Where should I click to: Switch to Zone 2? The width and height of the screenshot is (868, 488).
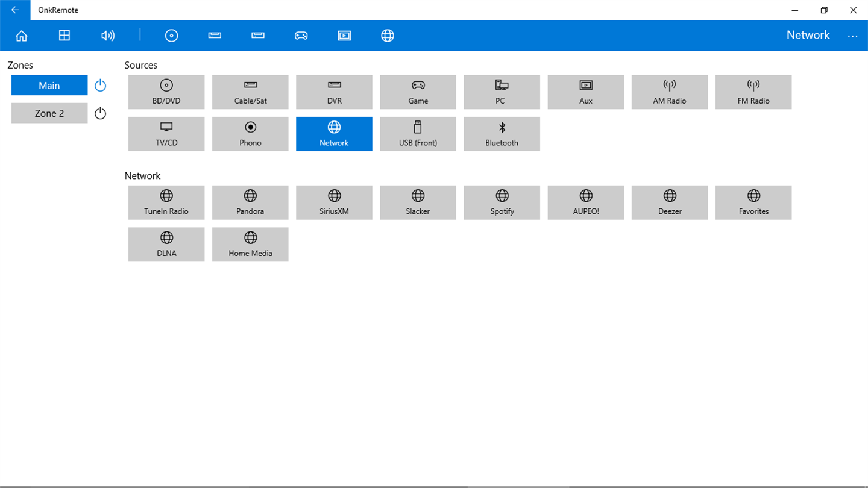[x=49, y=113]
